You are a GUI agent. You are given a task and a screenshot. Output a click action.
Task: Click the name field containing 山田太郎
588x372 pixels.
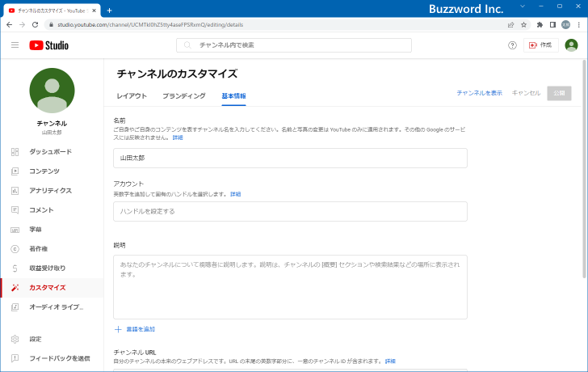click(290, 158)
